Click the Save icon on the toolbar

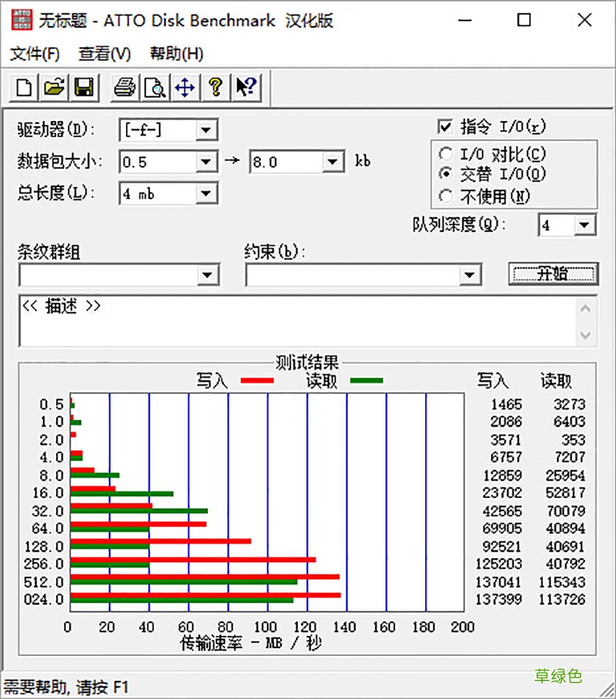pyautogui.click(x=84, y=88)
